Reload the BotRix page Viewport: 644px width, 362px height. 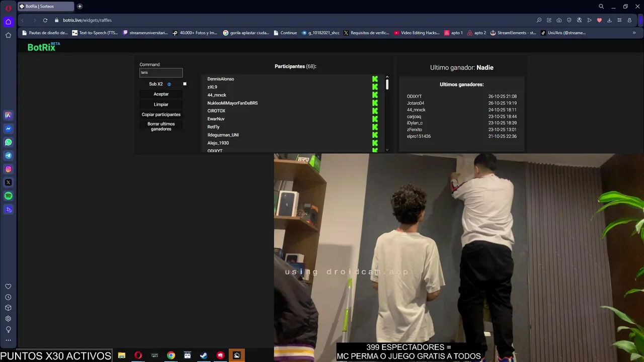45,20
